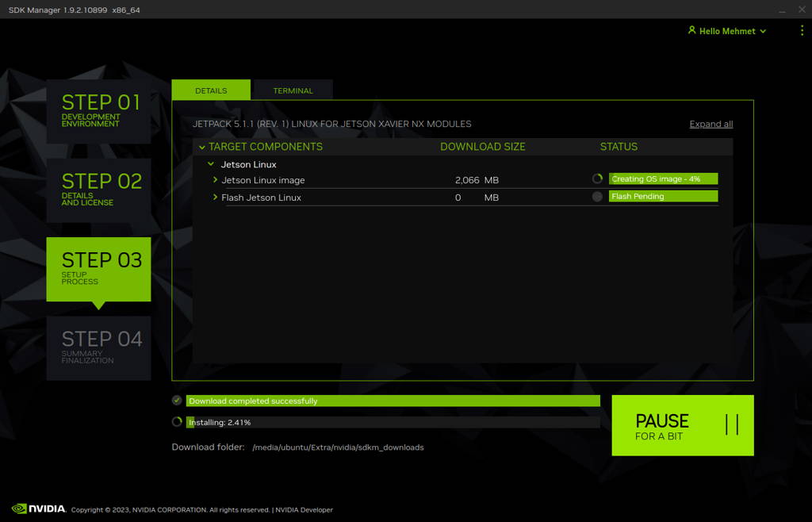Switch to the Terminal tab
812x522 pixels.
pyautogui.click(x=293, y=90)
